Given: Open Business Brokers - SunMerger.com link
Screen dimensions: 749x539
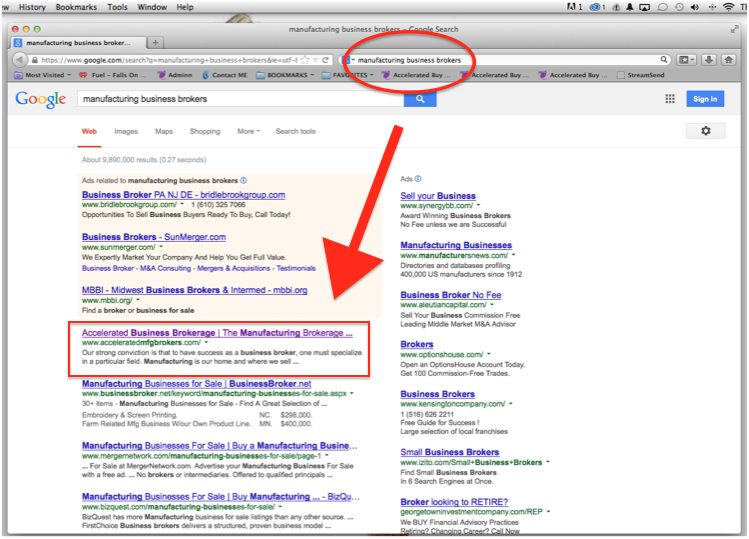Looking at the screenshot, I should 154,237.
